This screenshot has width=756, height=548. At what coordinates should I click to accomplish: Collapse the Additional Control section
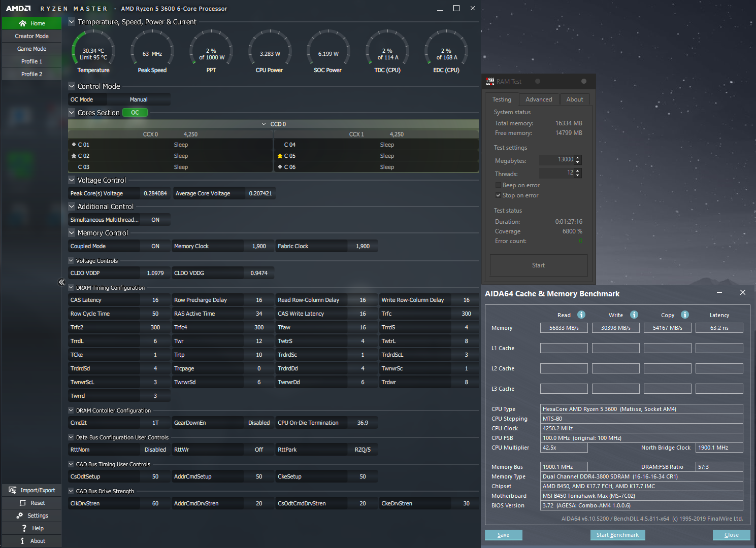tap(72, 207)
